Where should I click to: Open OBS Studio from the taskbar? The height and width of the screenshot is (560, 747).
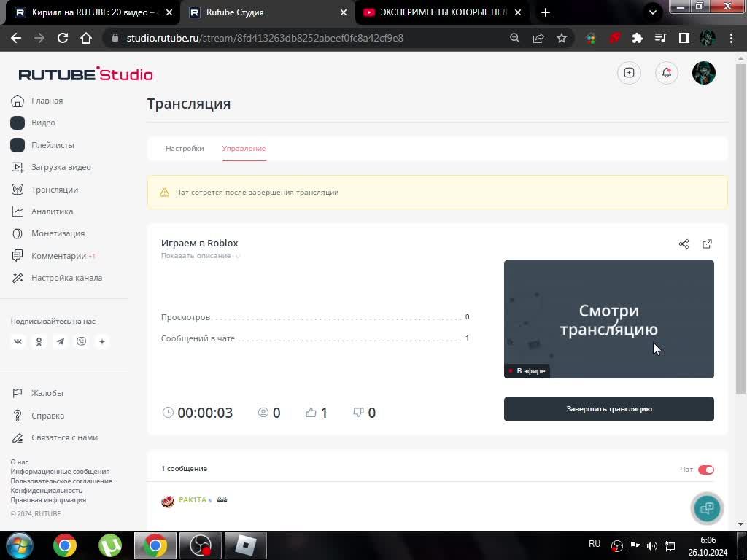pyautogui.click(x=200, y=545)
